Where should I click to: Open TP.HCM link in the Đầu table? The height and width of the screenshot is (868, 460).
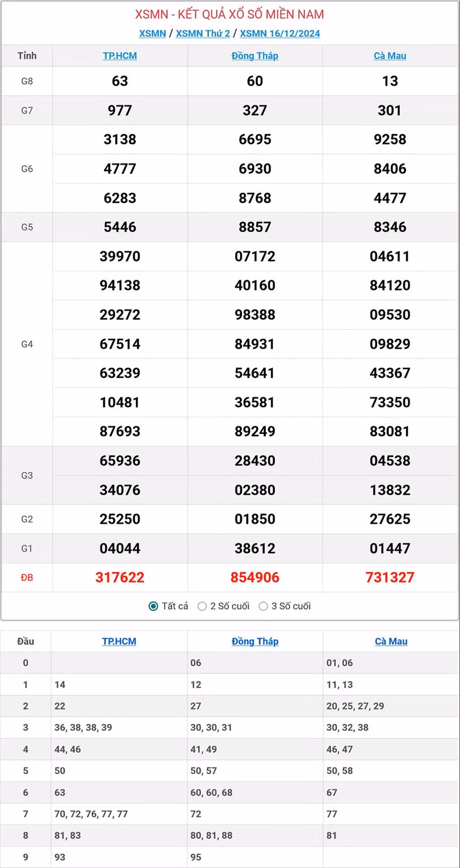coord(119,642)
